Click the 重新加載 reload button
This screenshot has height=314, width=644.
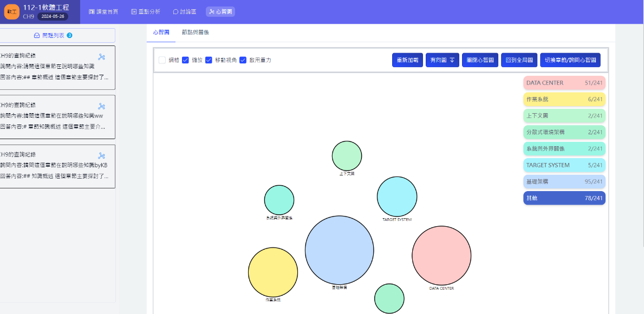tap(407, 60)
